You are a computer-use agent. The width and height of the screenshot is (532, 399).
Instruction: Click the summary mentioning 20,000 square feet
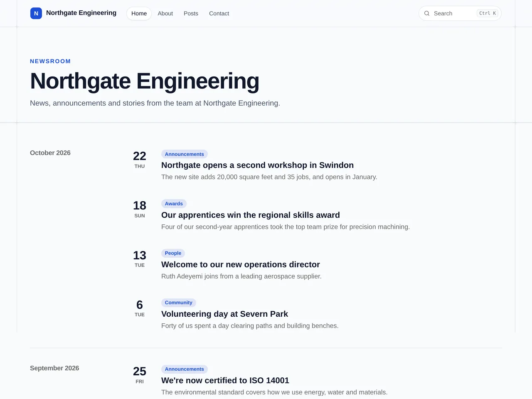269,177
